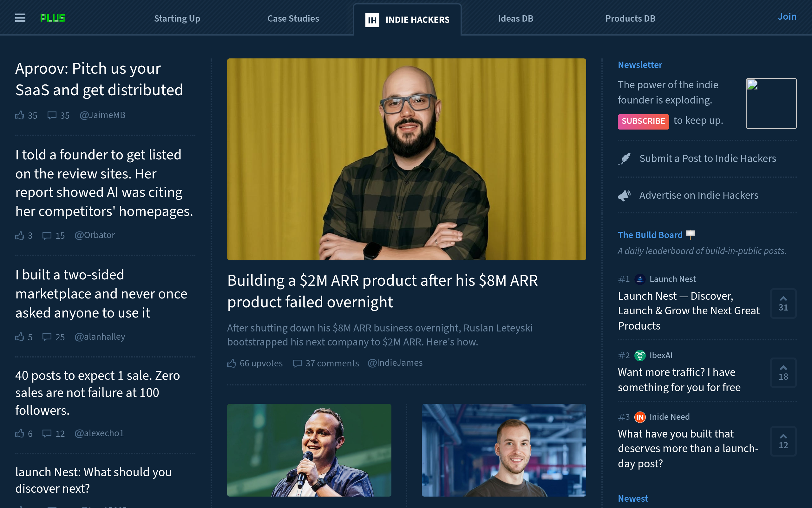
Task: Open What have you built post
Action: [688, 449]
